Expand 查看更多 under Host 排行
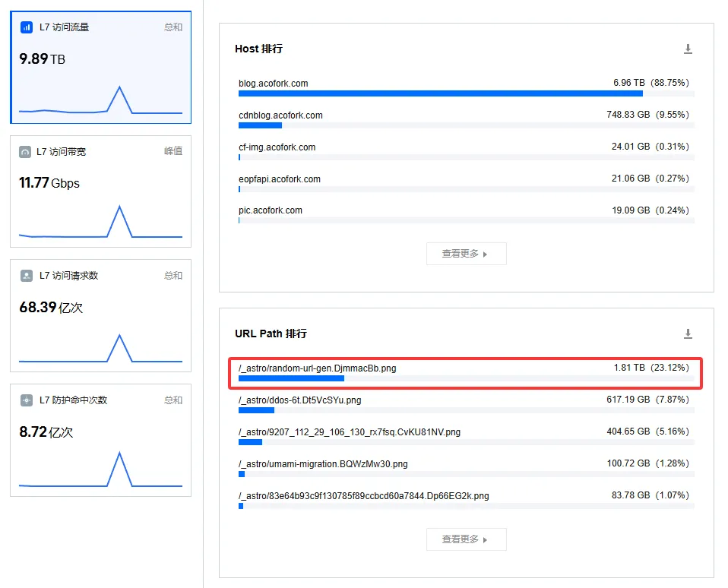Viewport: 728px width, 588px height. [466, 254]
